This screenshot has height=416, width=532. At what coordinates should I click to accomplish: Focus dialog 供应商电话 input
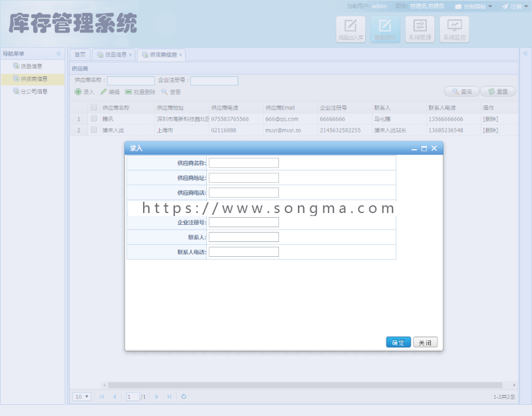click(244, 192)
